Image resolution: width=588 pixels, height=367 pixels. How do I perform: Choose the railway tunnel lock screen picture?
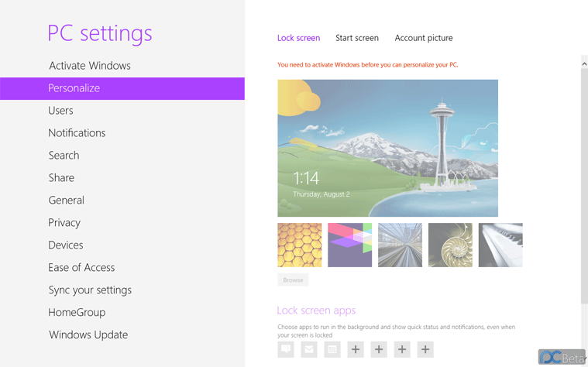tap(400, 245)
